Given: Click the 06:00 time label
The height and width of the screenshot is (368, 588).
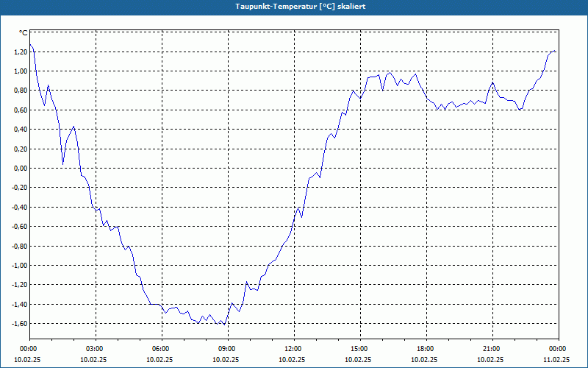Looking at the screenshot, I should point(162,349).
